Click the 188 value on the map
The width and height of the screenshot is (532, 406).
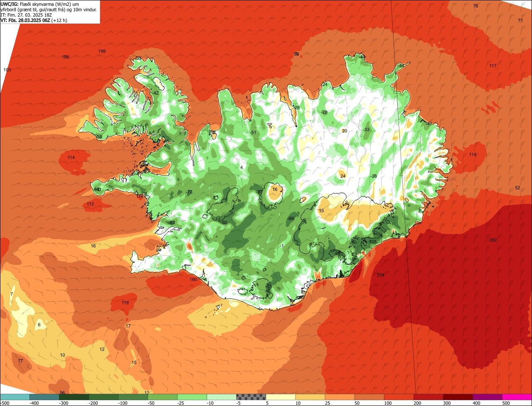65,57
